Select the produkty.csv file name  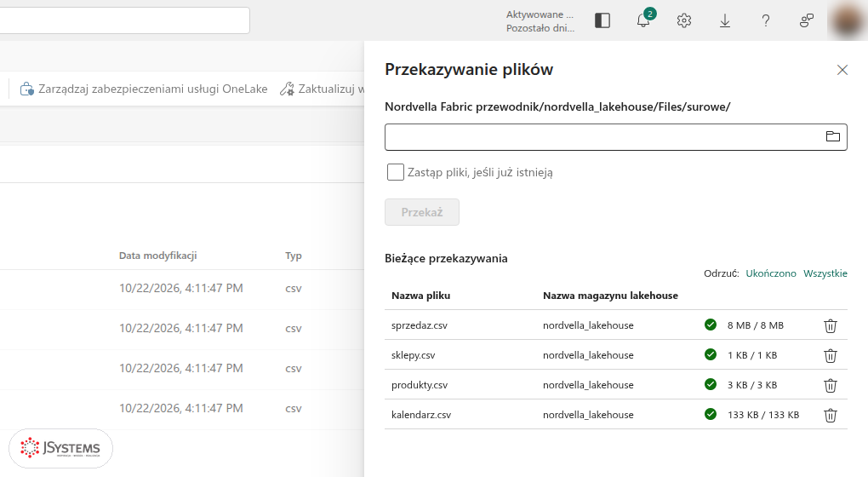point(419,385)
